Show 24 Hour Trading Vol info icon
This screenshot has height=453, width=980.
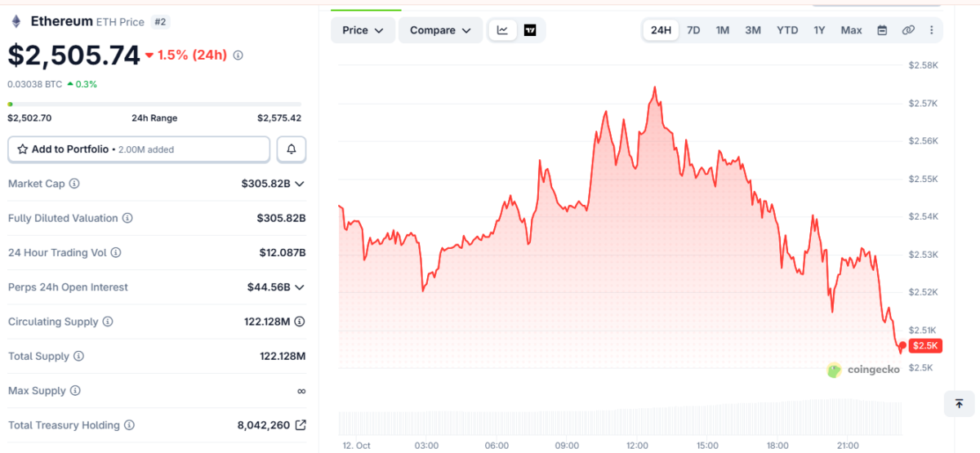[x=116, y=253]
